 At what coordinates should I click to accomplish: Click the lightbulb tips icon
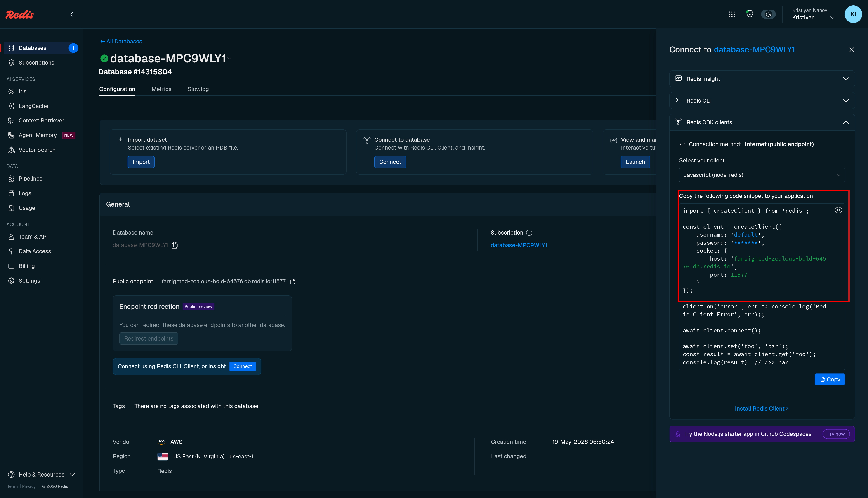(x=750, y=14)
